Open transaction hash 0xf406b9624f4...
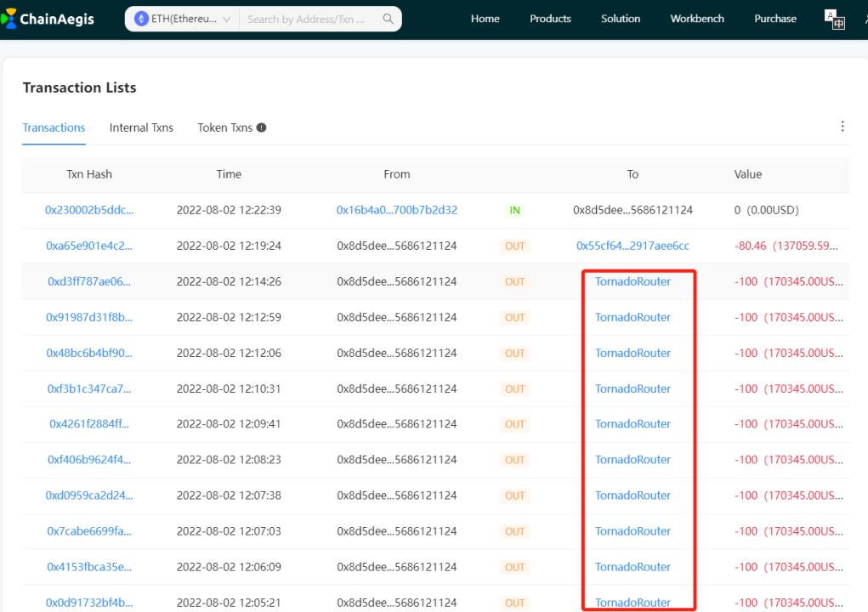The width and height of the screenshot is (868, 612). click(89, 460)
